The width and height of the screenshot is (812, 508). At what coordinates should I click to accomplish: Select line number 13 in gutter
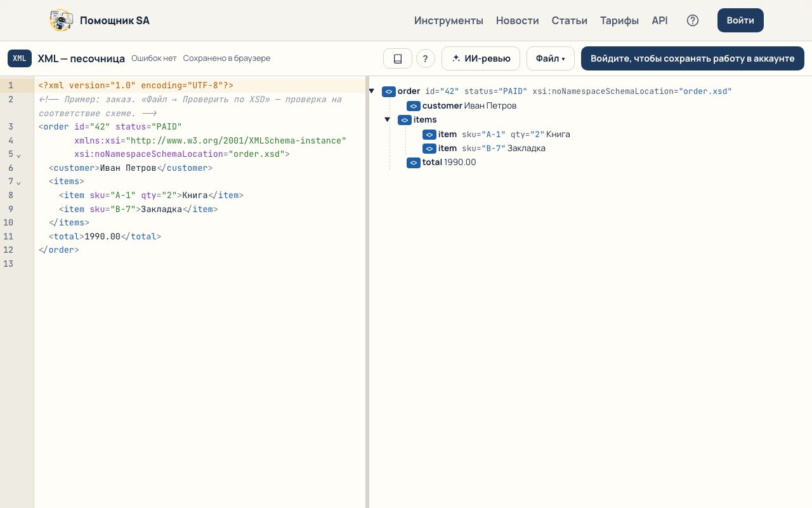pos(8,264)
